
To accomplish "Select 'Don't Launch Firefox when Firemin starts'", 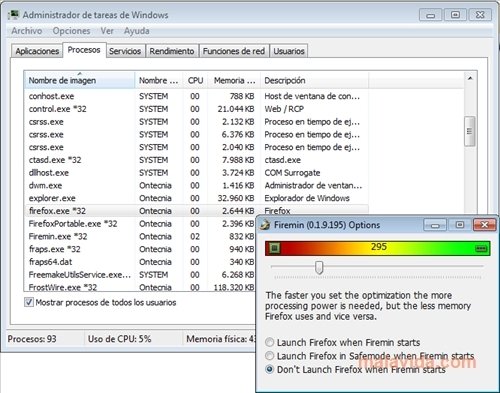I will pos(269,369).
